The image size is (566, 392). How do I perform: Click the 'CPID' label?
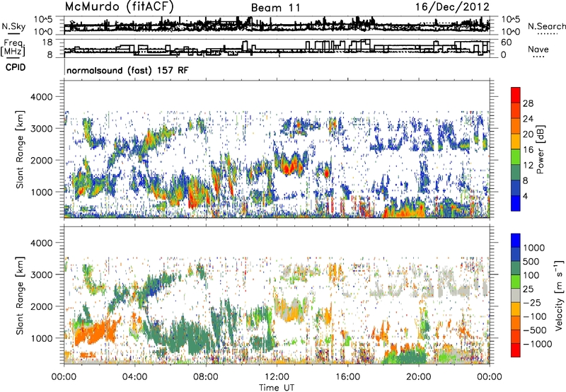tap(16, 67)
